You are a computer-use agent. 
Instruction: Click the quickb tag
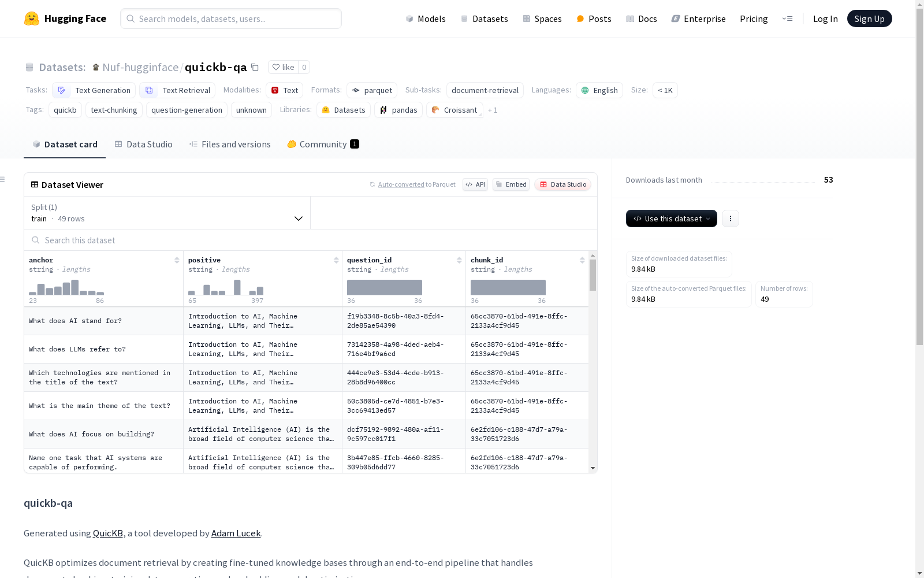[x=65, y=110]
